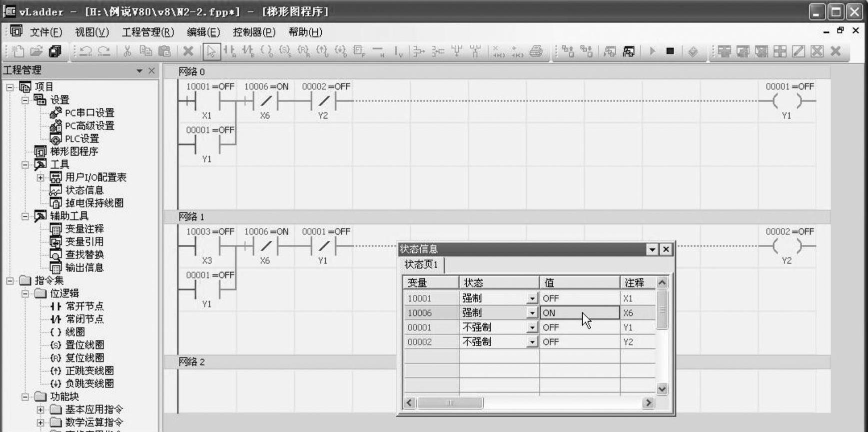Screen dimensions: 868x432
Task: Insert a reset (R) coil from the toolbar
Action: tap(304, 51)
